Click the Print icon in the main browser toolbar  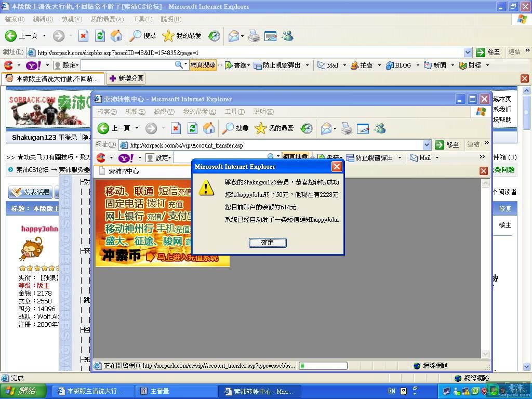pyautogui.click(x=254, y=36)
